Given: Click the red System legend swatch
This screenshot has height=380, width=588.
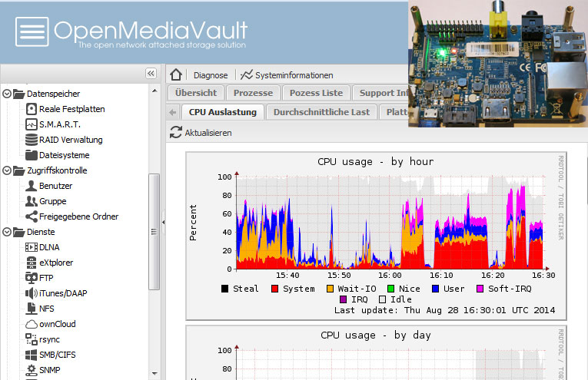Looking at the screenshot, I should tap(275, 289).
